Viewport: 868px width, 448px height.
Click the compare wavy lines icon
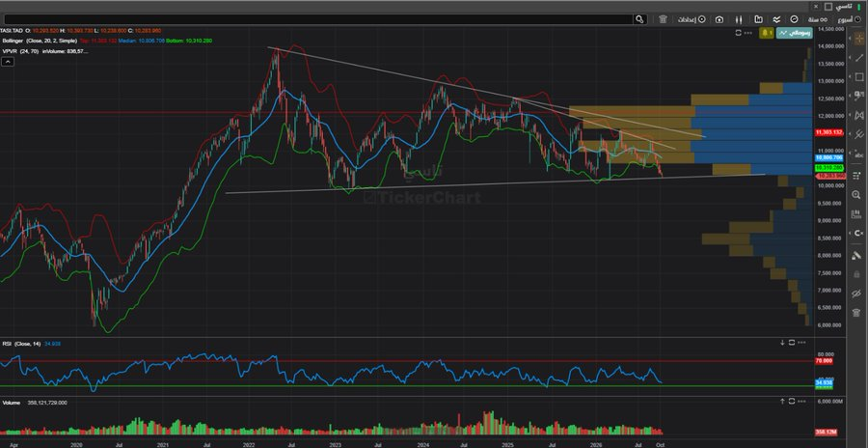[776, 19]
